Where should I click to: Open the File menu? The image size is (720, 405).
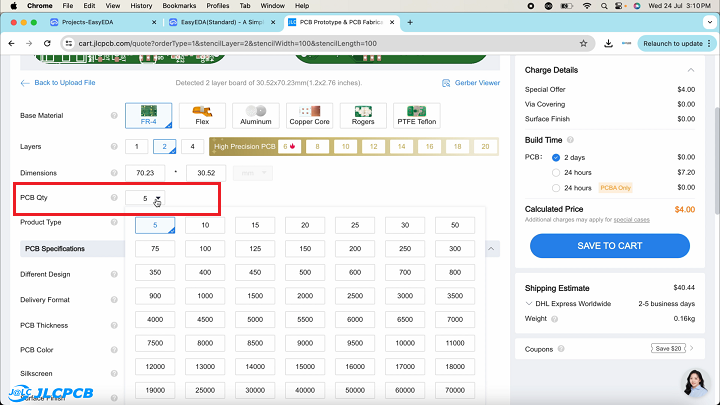[x=68, y=6]
